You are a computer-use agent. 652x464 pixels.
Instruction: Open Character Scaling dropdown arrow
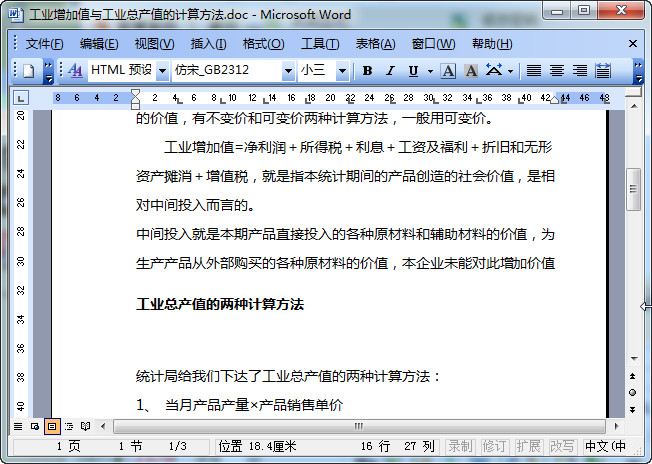511,72
